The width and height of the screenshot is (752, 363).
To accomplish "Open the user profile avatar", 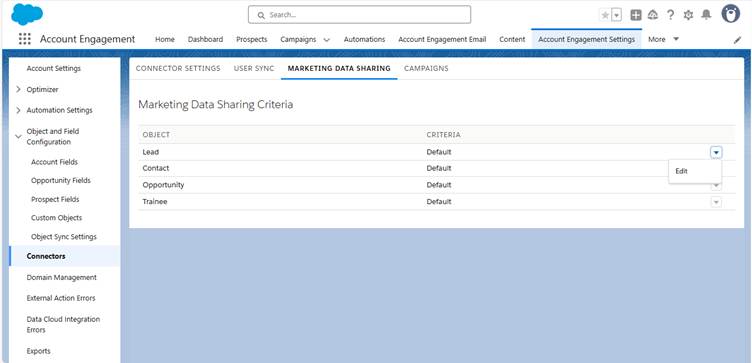I will tap(730, 14).
